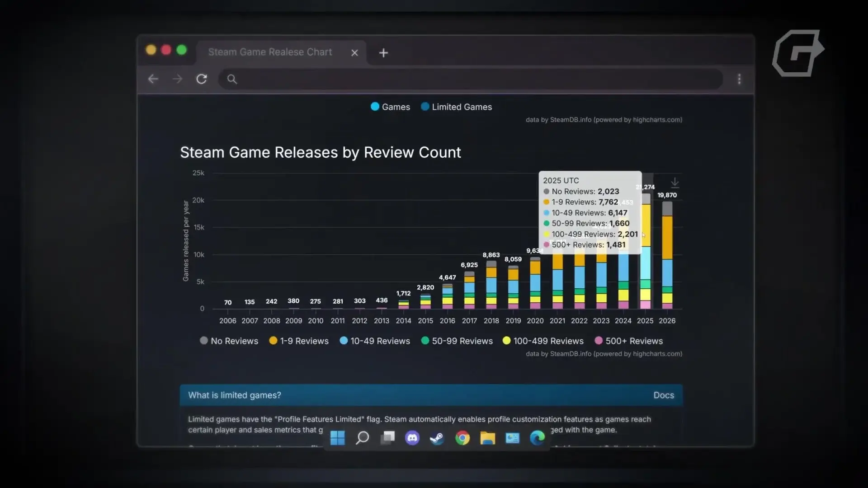Open the chart download menu icon
Screen dimensions: 868x488
675,183
